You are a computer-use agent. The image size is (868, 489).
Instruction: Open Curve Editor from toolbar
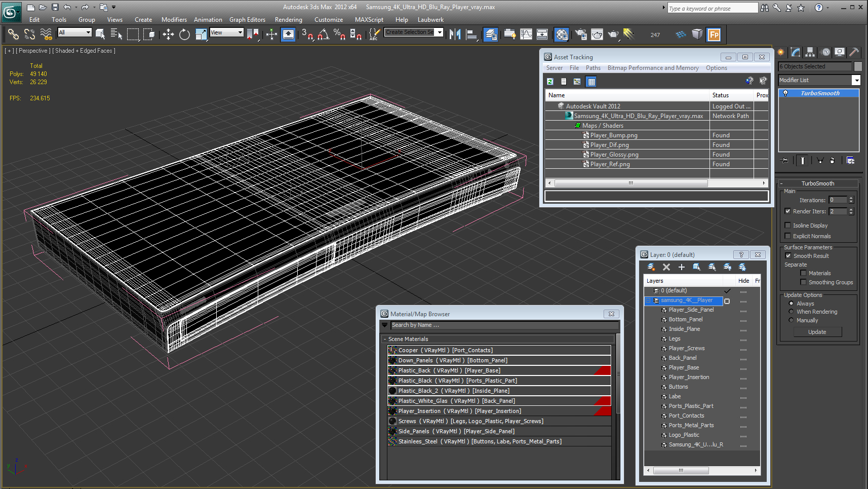[526, 34]
